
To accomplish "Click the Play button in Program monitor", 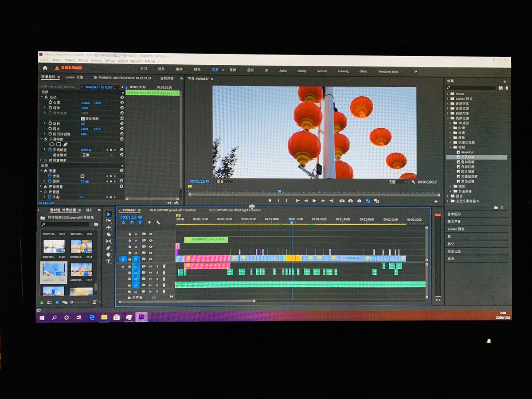I will coord(314,201).
